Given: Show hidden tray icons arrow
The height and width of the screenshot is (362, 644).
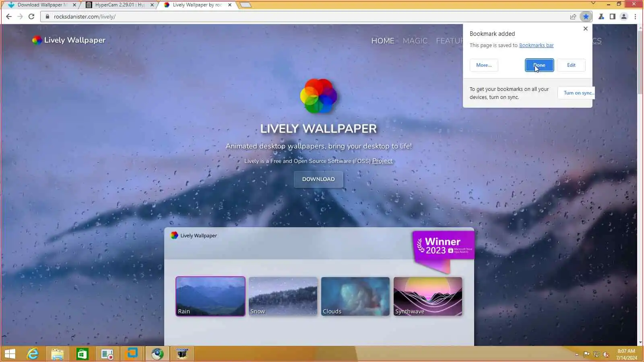Looking at the screenshot, I should (x=577, y=354).
